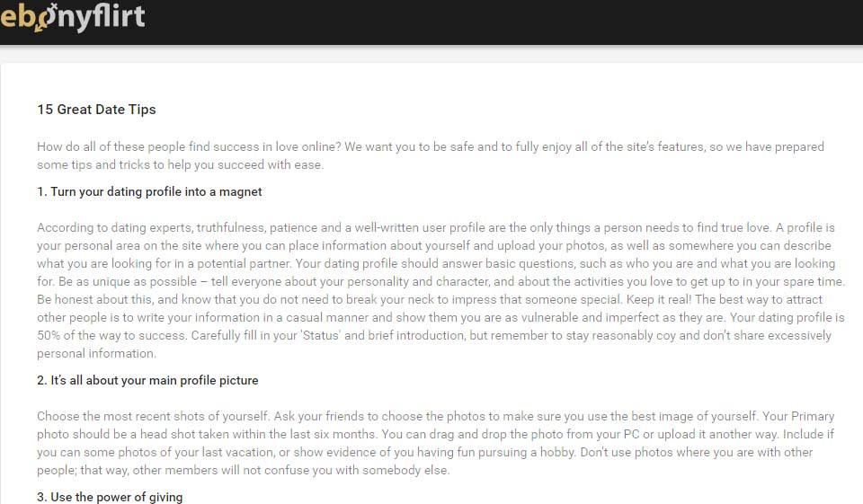Click the ebonyflirt logo

[x=72, y=16]
